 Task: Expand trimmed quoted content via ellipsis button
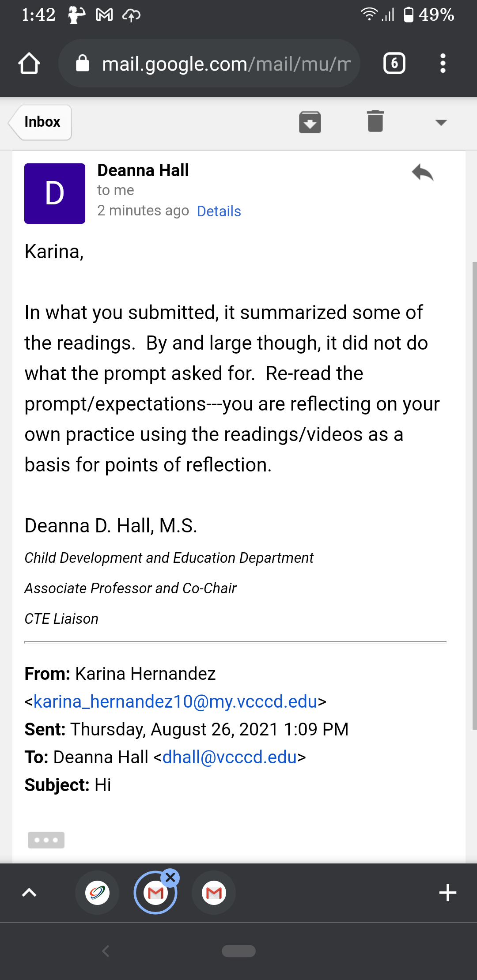click(x=46, y=840)
